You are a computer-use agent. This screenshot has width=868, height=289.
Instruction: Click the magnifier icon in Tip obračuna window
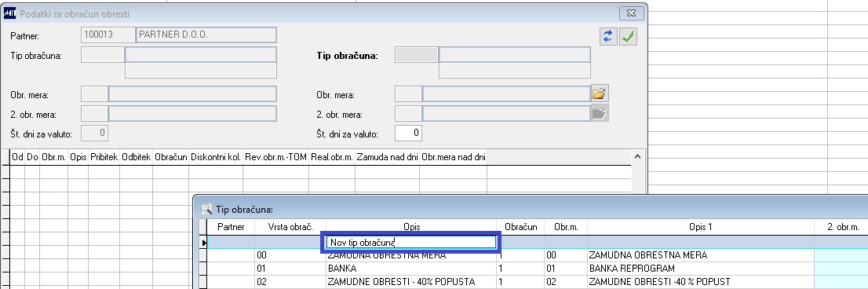point(206,209)
